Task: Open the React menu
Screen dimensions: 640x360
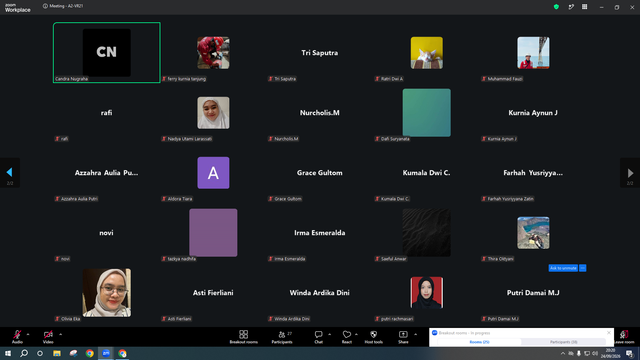Action: [x=347, y=337]
